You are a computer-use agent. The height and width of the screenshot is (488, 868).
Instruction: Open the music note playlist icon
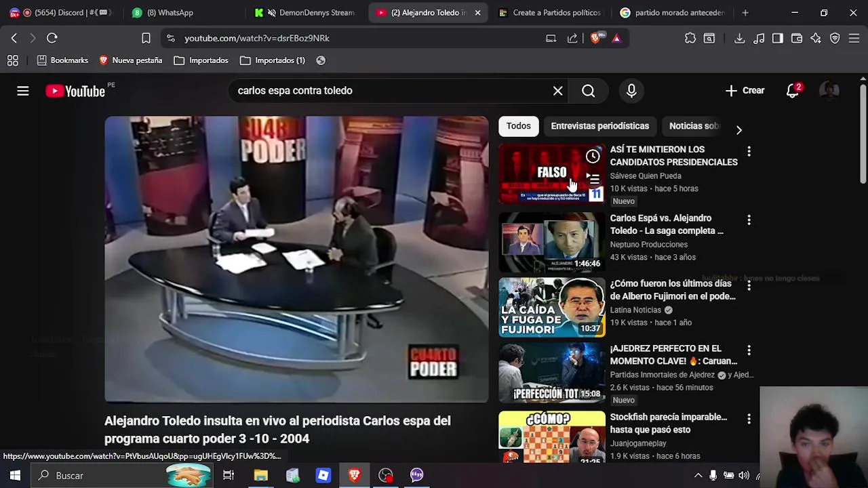[759, 39]
